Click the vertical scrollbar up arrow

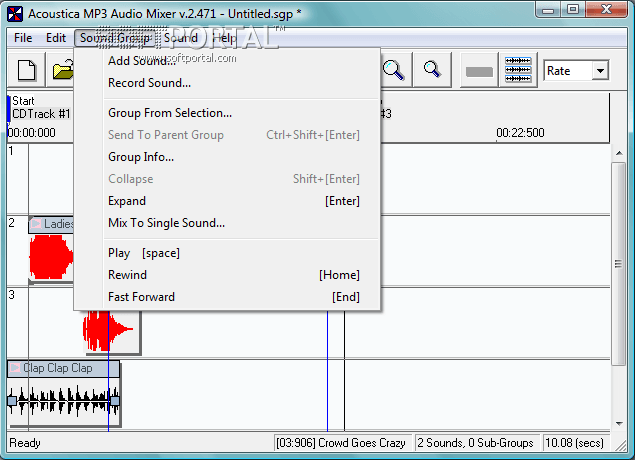click(x=619, y=153)
